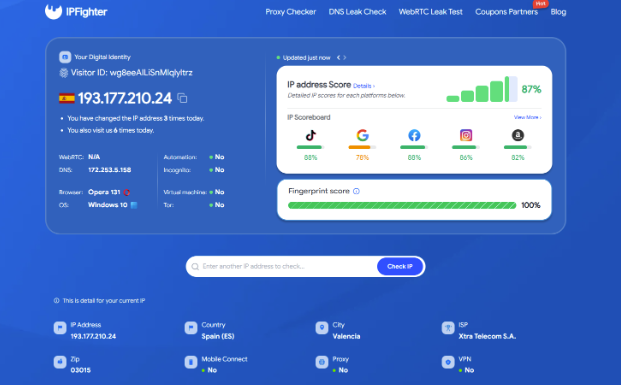Click the Amazon score icon
621x385 pixels.
point(518,135)
